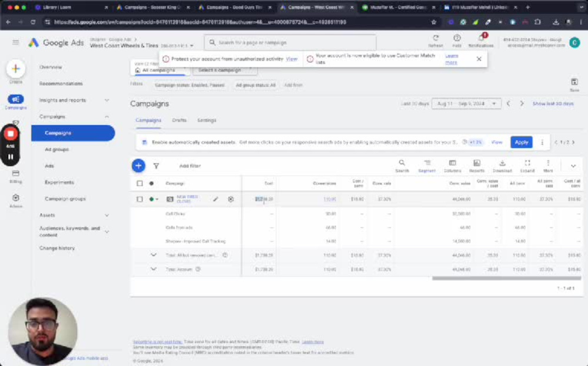
Task: Click the Create plus button
Action: click(16, 69)
